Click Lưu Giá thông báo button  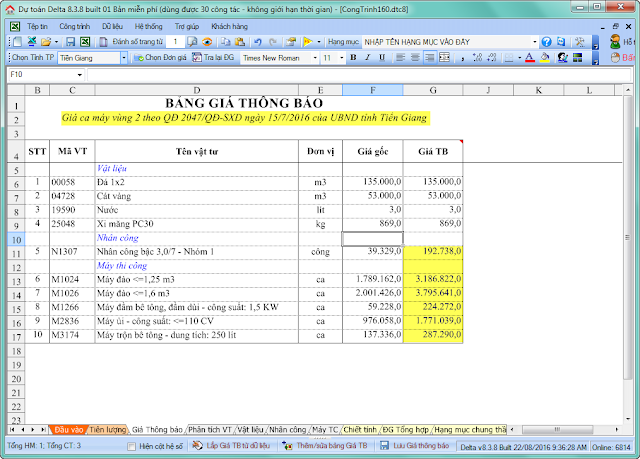[x=415, y=446]
